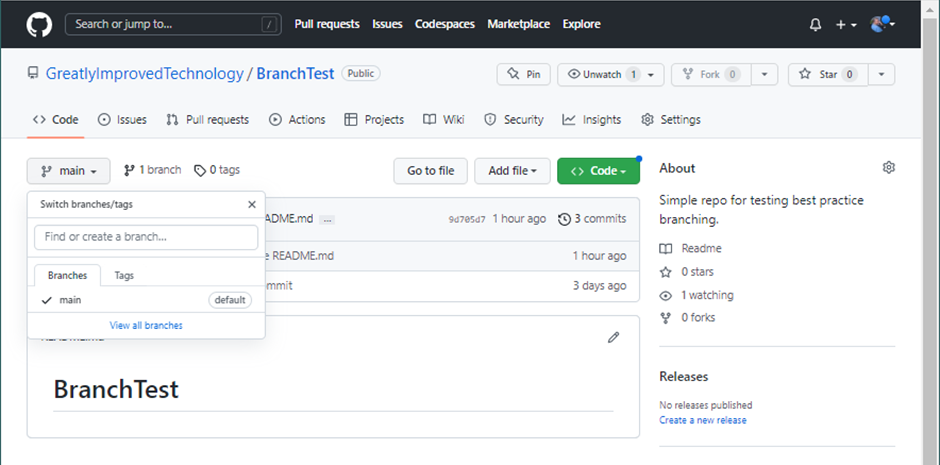Screen dimensions: 940x465
Task: Select the Branches tab in popup
Action: pos(67,276)
